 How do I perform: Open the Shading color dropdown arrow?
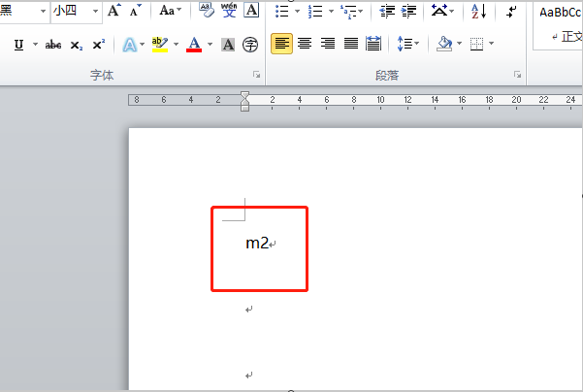[x=459, y=44]
